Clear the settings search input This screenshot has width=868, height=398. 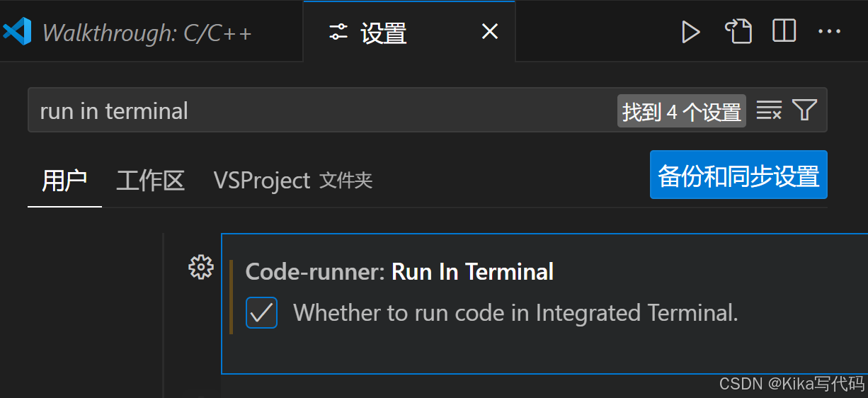click(x=769, y=110)
